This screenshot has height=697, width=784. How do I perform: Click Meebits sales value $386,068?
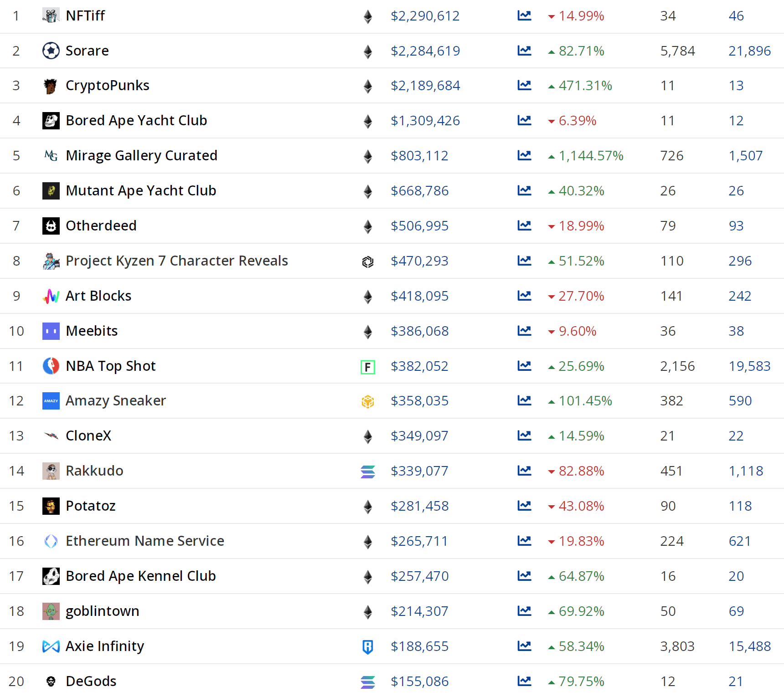tap(420, 331)
